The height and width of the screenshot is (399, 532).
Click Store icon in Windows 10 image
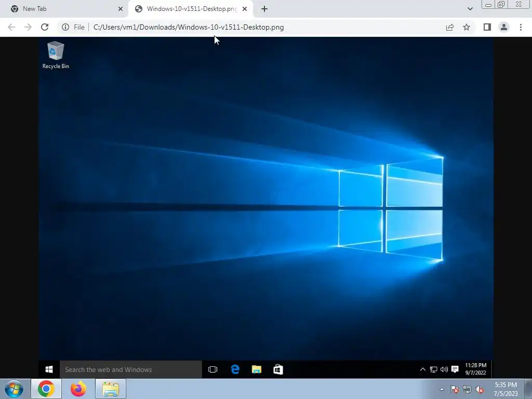(278, 369)
